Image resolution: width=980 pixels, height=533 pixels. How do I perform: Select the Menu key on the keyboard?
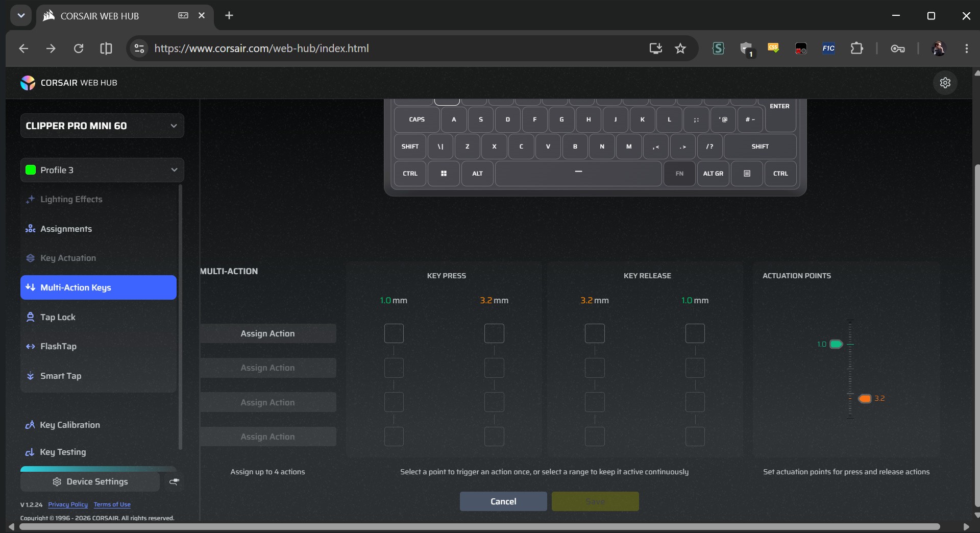(x=747, y=174)
